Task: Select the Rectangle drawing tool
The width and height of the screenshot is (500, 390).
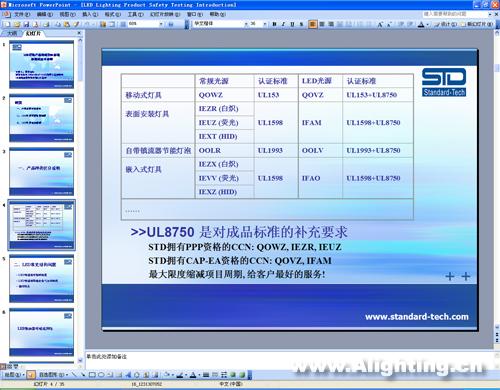Action: (92, 375)
